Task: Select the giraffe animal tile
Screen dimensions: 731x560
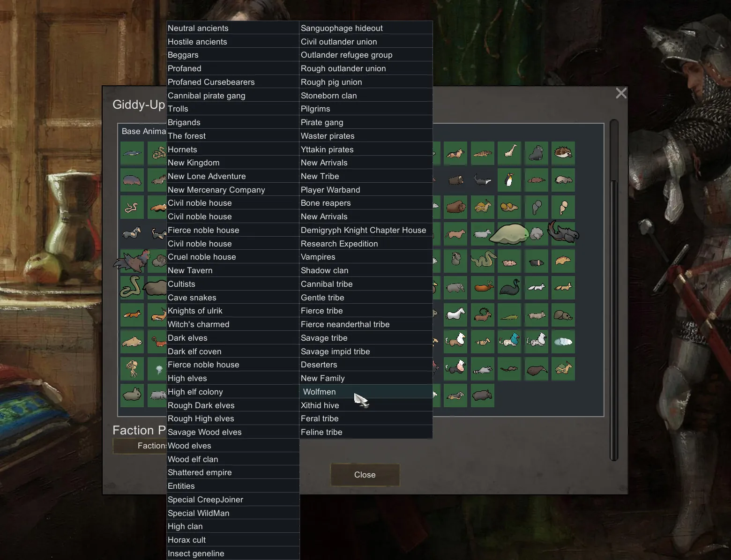Action: point(509,153)
